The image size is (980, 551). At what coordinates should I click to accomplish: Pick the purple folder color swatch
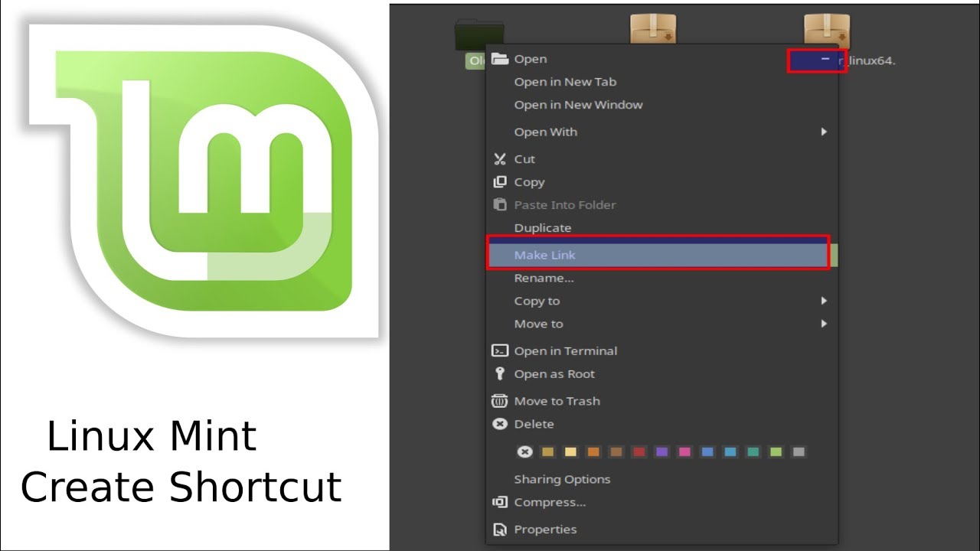pyautogui.click(x=661, y=452)
